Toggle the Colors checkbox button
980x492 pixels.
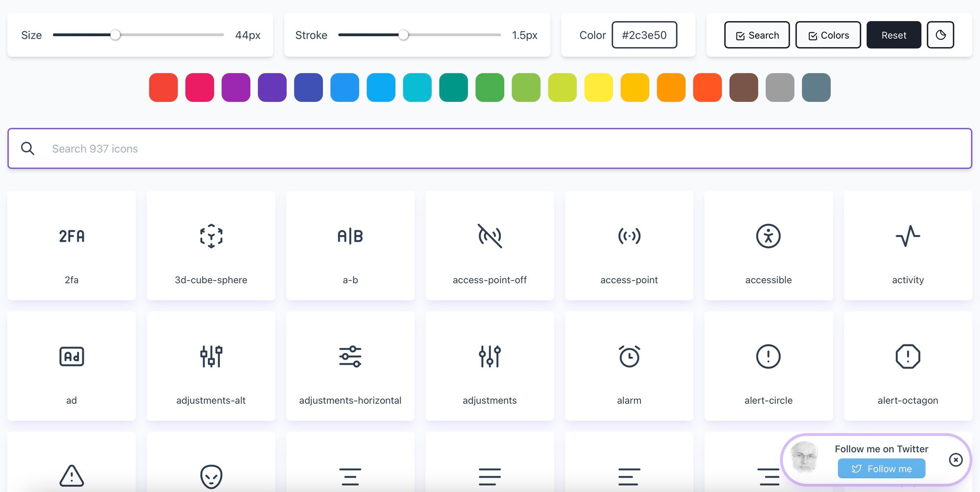(x=828, y=35)
